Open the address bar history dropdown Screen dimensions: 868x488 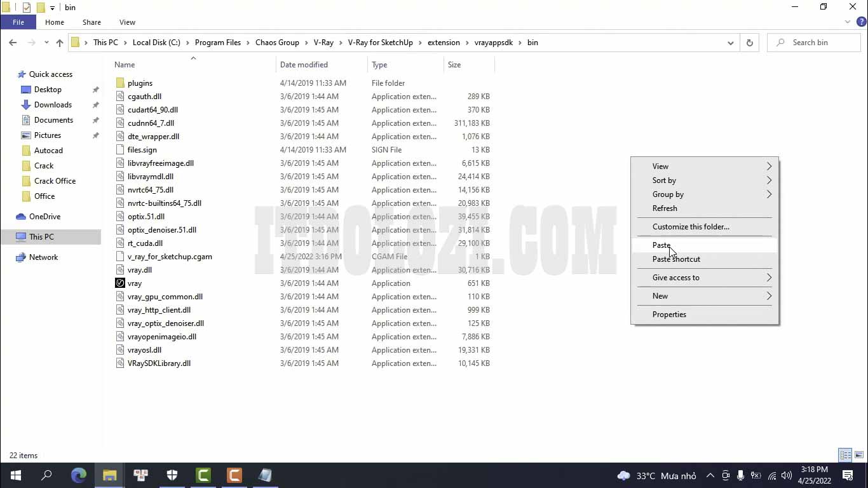tap(730, 43)
